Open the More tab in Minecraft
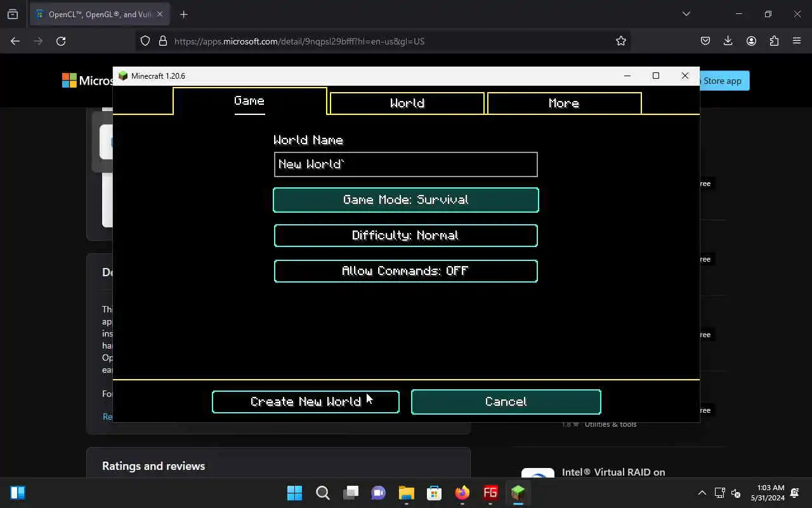 564,104
